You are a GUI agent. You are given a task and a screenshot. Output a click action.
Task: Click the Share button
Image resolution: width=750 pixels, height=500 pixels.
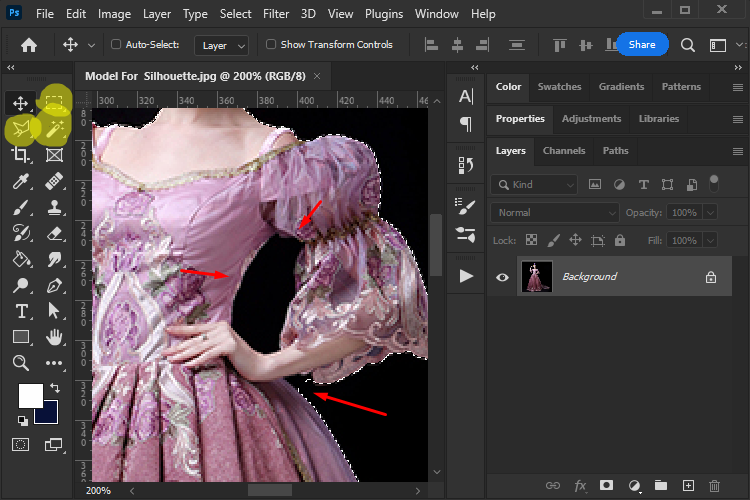(x=641, y=45)
